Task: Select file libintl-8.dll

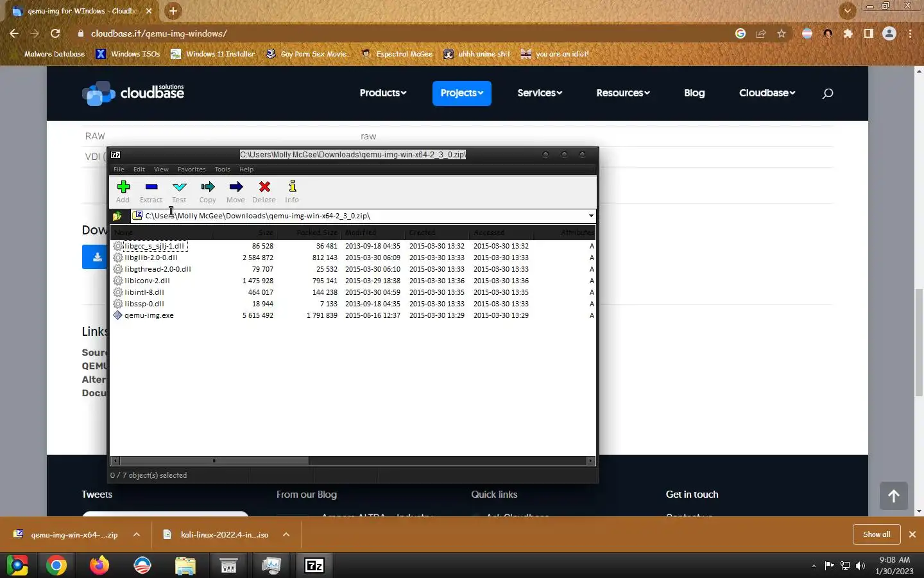Action: [x=144, y=292]
